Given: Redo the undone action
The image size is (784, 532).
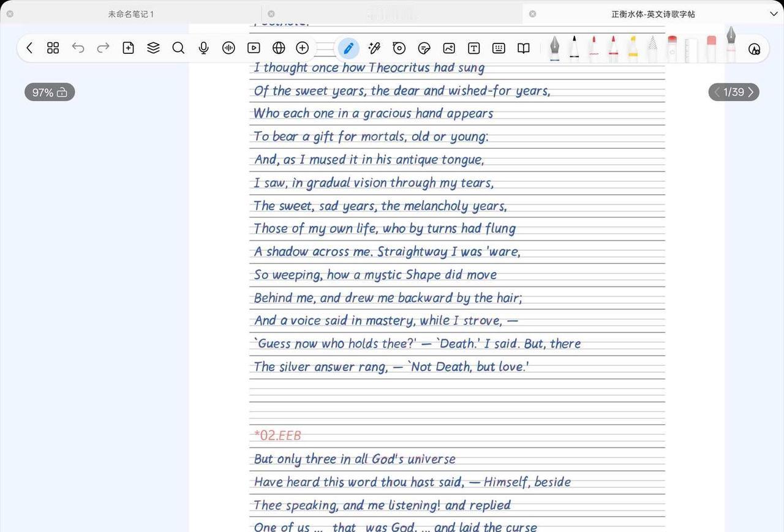Looking at the screenshot, I should (103, 48).
